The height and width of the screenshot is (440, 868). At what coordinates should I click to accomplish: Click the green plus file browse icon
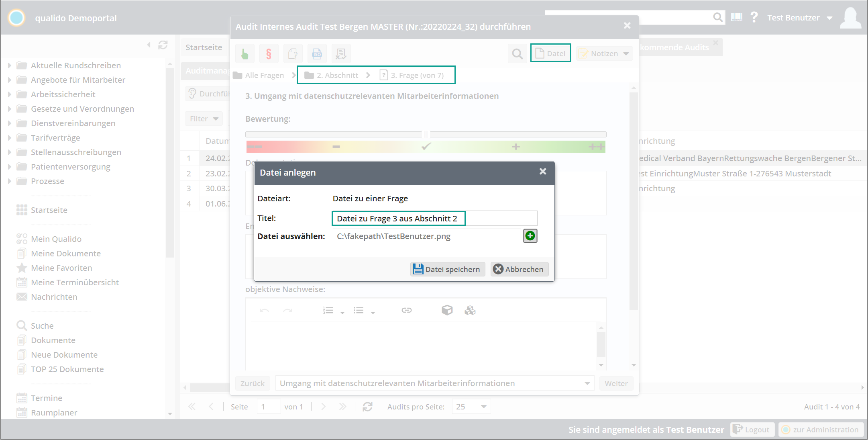[x=530, y=236]
